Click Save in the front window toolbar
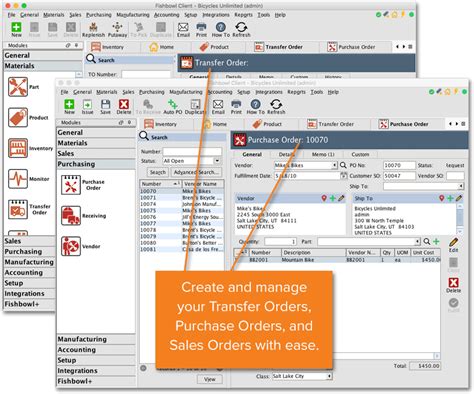The image size is (474, 394). pyautogui.click(x=105, y=107)
